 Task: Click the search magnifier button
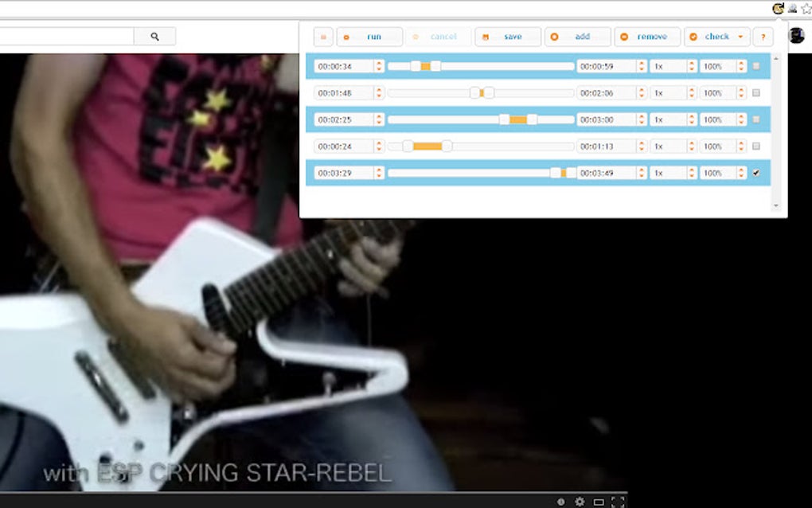(156, 36)
